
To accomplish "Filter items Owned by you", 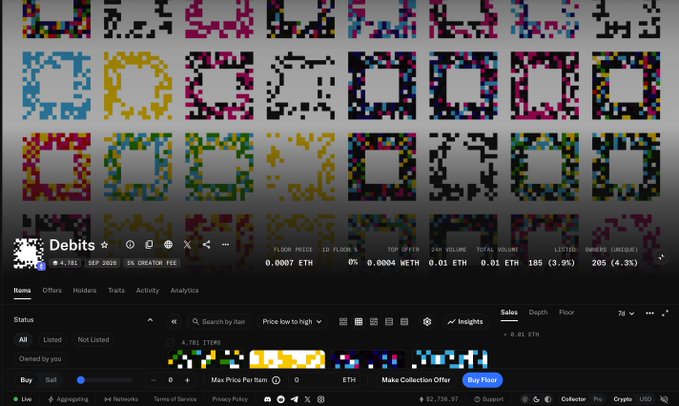I will coord(40,359).
